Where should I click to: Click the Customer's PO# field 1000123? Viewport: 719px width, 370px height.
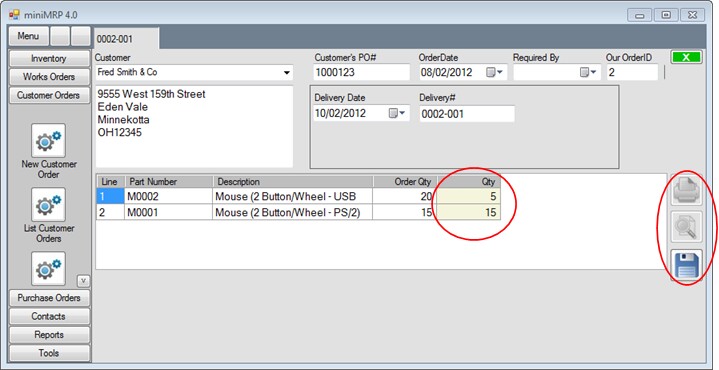point(361,72)
